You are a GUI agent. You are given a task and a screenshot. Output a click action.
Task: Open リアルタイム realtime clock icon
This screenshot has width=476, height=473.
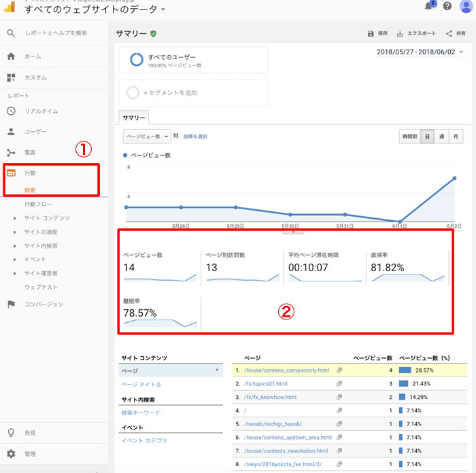(11, 111)
